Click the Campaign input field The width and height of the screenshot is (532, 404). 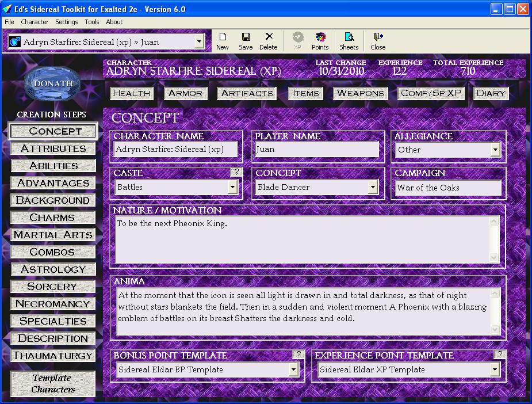(448, 188)
